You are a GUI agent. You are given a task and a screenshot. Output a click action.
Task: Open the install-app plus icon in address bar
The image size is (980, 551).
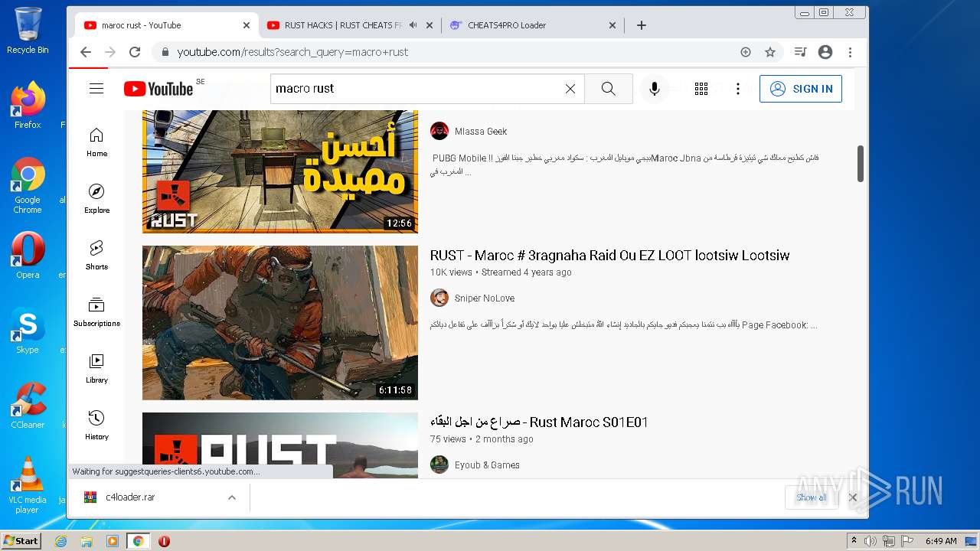coord(746,52)
